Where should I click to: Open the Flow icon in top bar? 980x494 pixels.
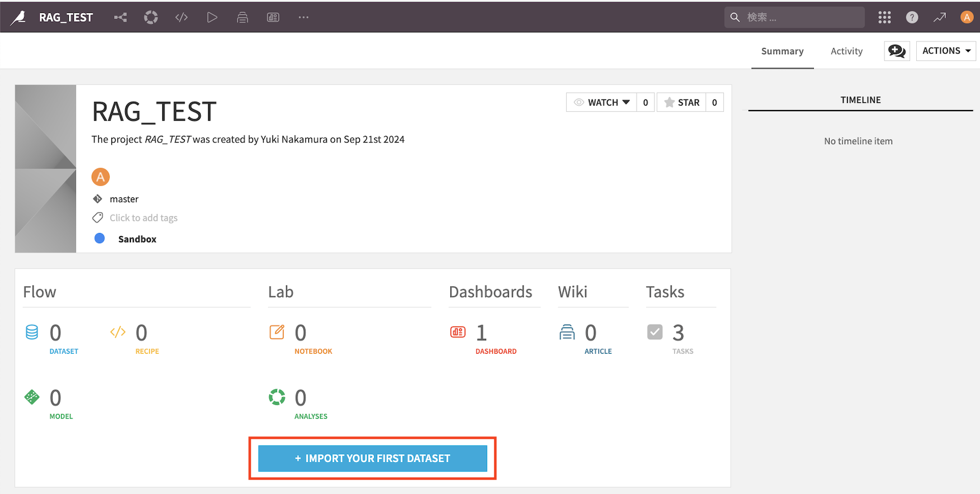(120, 17)
